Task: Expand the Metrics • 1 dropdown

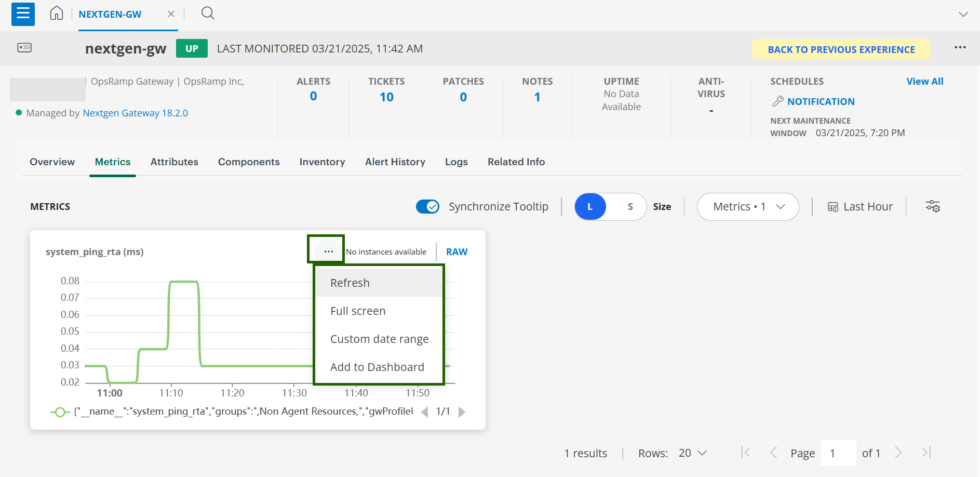Action: pyautogui.click(x=748, y=207)
